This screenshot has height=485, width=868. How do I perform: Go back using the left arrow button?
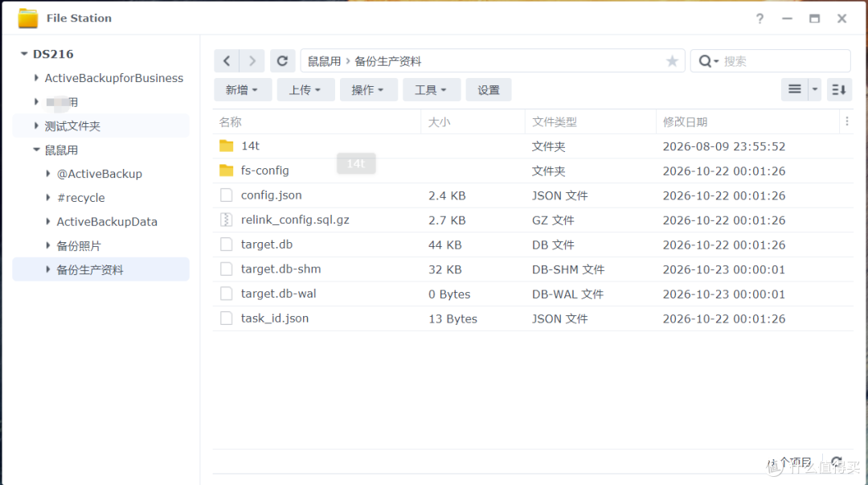(227, 61)
